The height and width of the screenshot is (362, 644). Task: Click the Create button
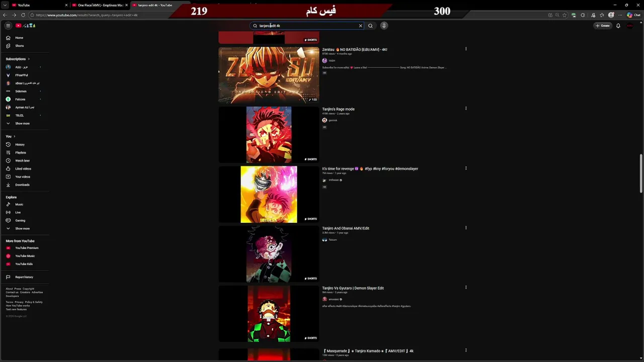pos(603,26)
